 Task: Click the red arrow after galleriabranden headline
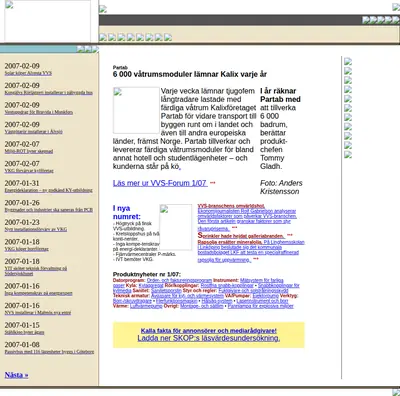tap(290, 235)
